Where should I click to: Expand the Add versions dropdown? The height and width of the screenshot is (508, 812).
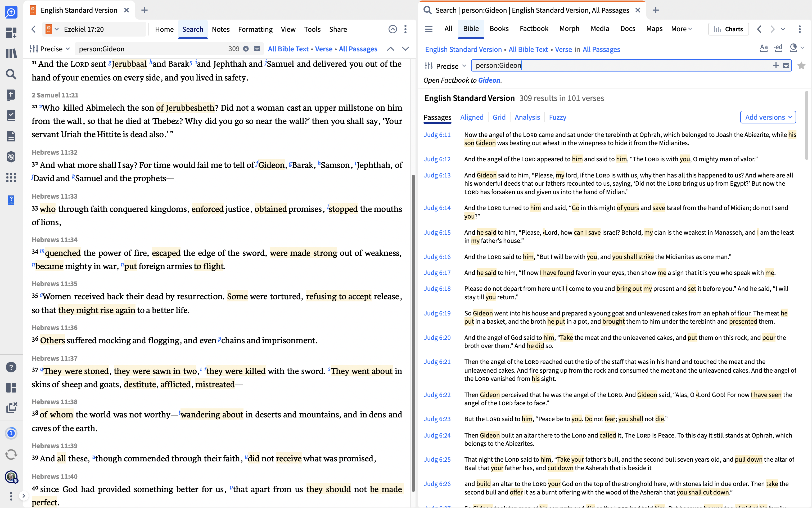(x=768, y=117)
